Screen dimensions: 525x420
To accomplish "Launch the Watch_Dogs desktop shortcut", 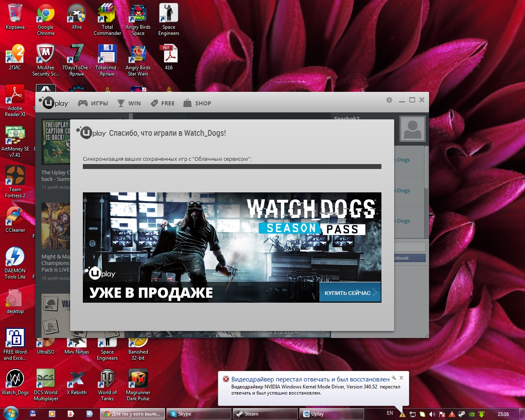I will point(15,382).
